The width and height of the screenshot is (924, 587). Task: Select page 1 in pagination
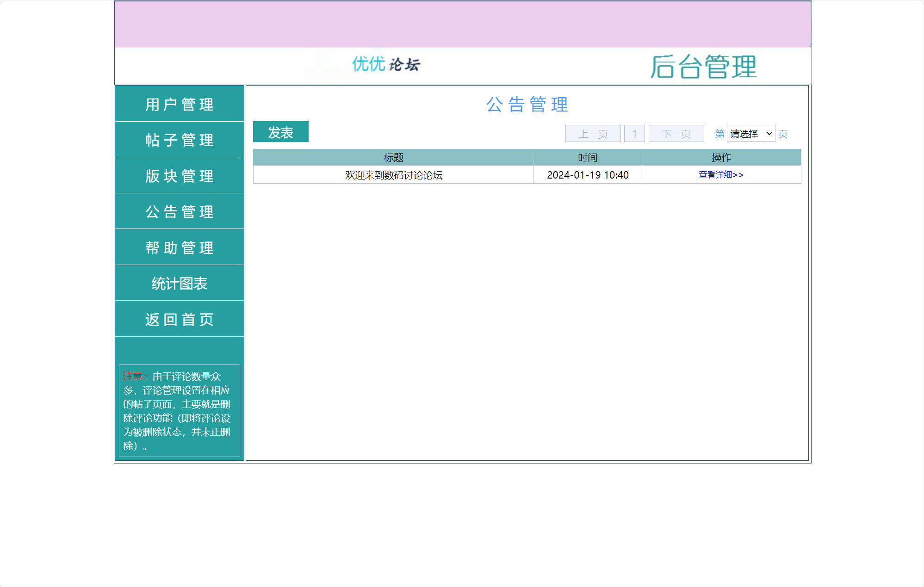(635, 133)
